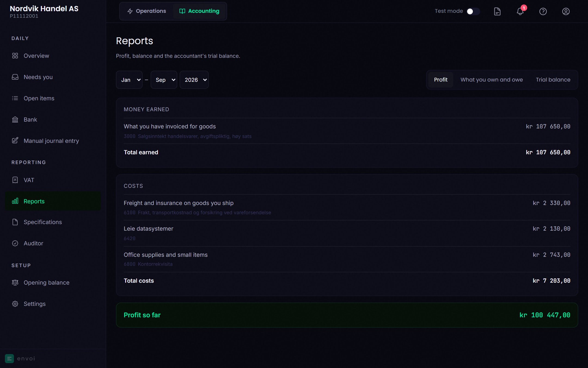The height and width of the screenshot is (368, 588).
Task: Select the Trial balance tab
Action: click(553, 80)
